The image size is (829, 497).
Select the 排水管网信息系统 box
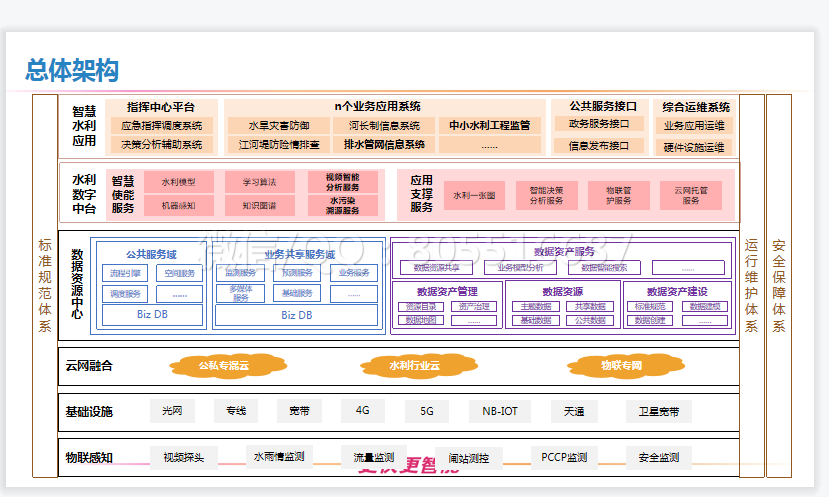tap(384, 144)
